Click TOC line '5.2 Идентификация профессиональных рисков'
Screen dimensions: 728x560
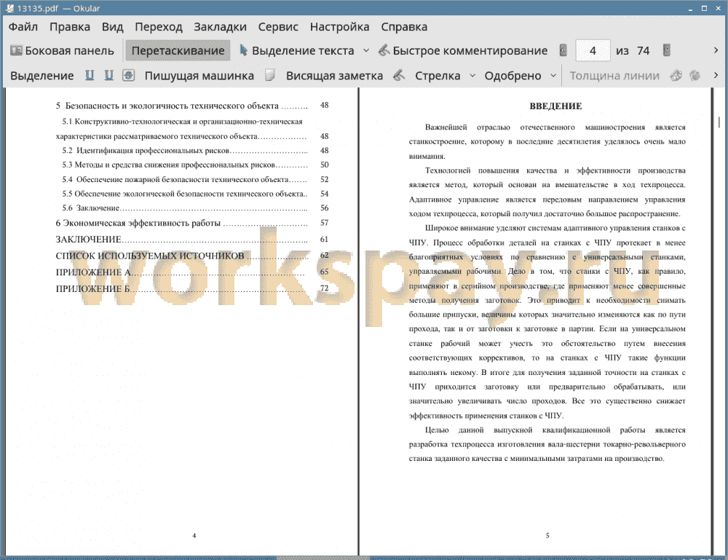(195, 151)
